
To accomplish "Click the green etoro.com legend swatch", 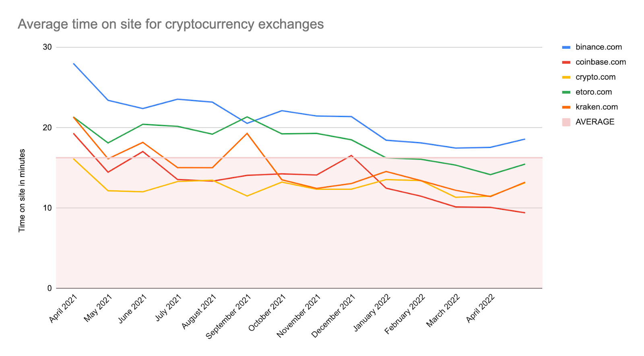I will (x=566, y=92).
